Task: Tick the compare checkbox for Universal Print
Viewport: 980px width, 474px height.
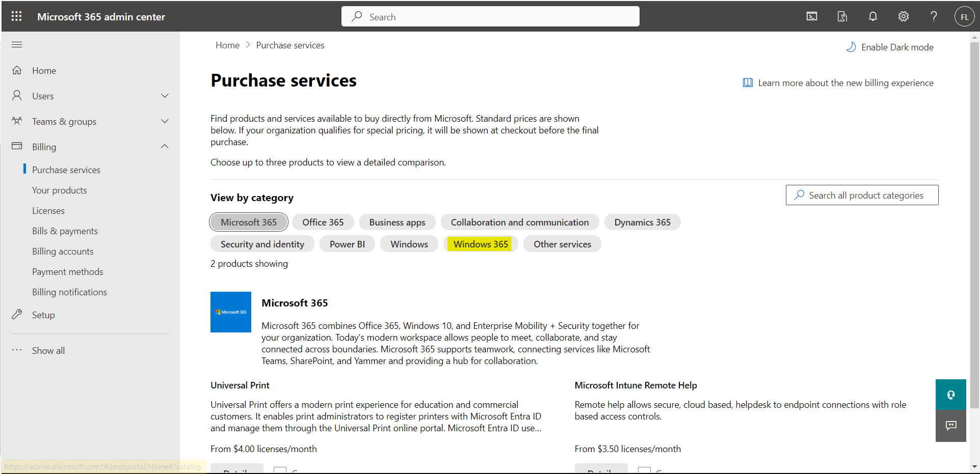Action: (x=280, y=470)
